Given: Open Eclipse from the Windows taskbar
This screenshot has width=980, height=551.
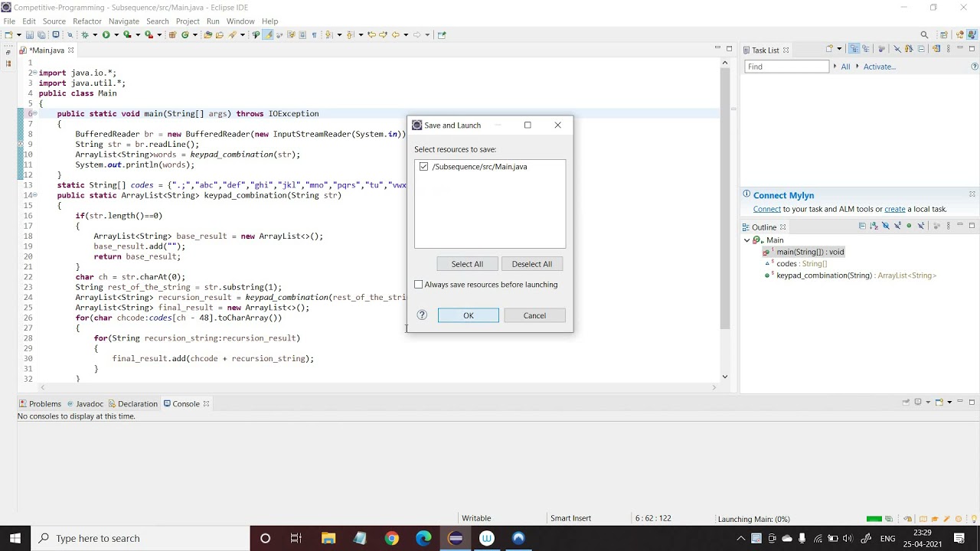Looking at the screenshot, I should (456, 538).
